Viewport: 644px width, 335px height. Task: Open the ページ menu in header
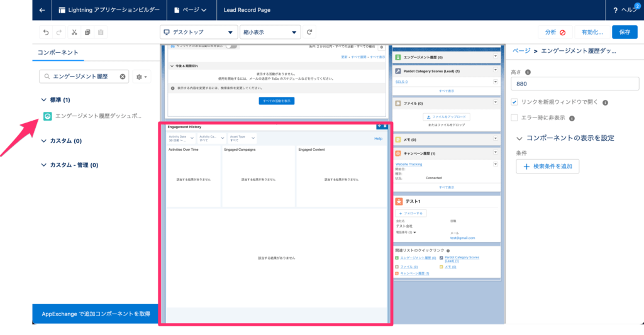point(191,10)
